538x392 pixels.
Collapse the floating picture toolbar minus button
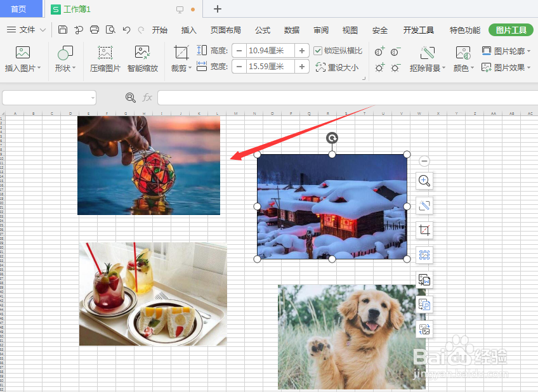(424, 161)
